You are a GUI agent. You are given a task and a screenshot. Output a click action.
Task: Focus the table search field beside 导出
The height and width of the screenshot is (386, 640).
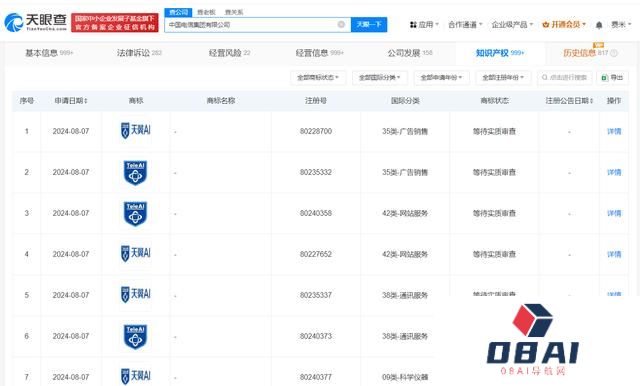[x=565, y=78]
